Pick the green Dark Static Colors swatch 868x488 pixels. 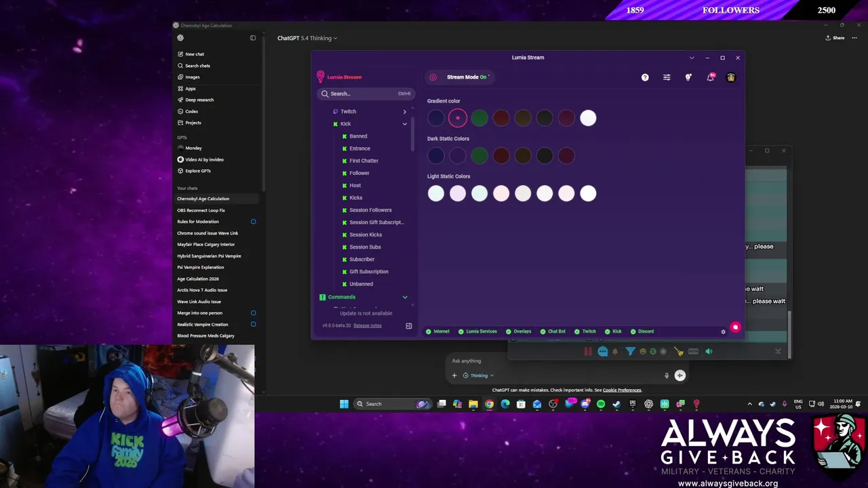479,156
